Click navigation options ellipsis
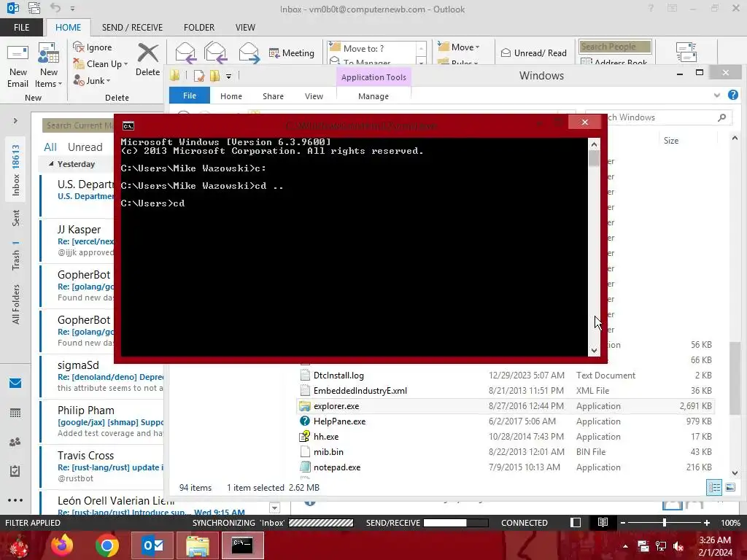747x560 pixels. pos(15,500)
